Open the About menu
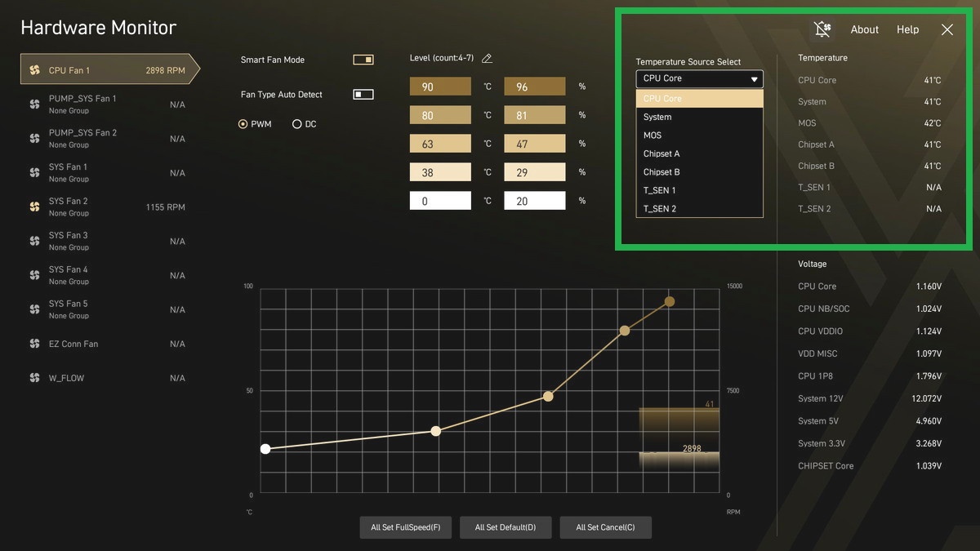 pyautogui.click(x=864, y=29)
